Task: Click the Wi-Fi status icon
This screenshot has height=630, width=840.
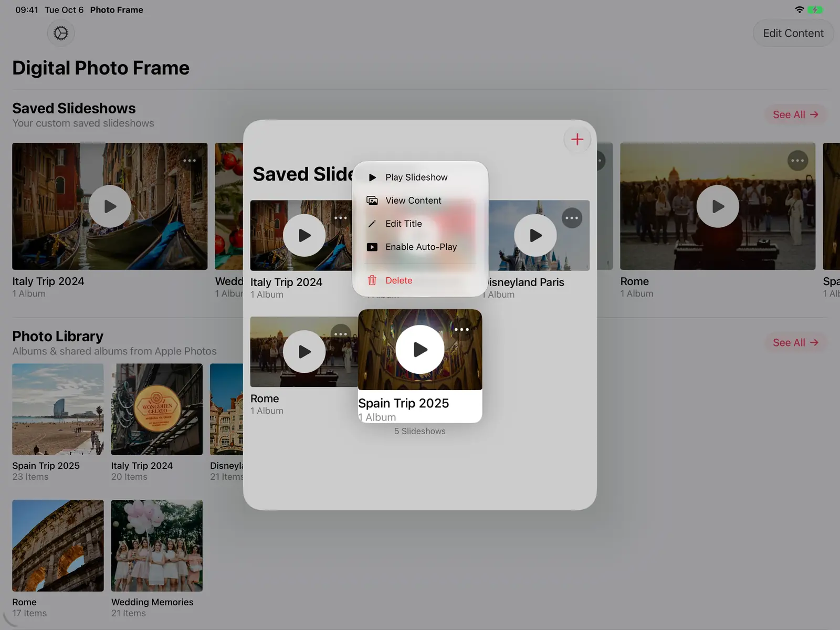Action: click(x=799, y=9)
